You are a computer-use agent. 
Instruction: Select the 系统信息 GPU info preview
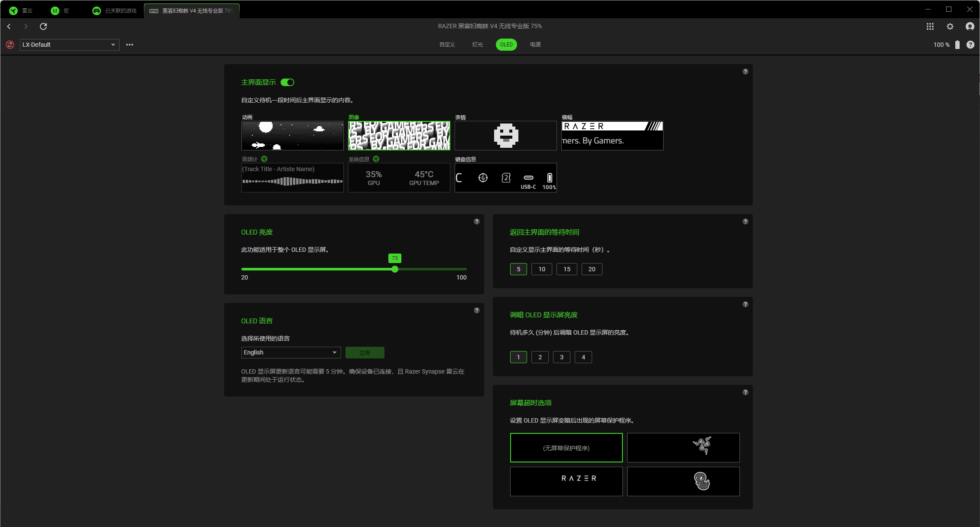click(x=399, y=178)
